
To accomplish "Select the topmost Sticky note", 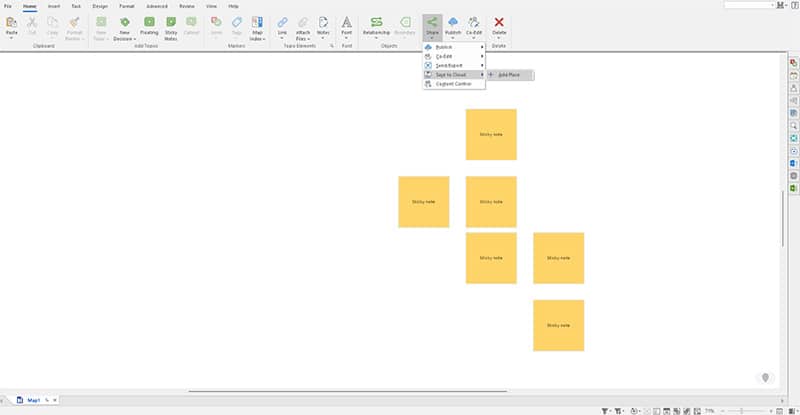I will 491,134.
